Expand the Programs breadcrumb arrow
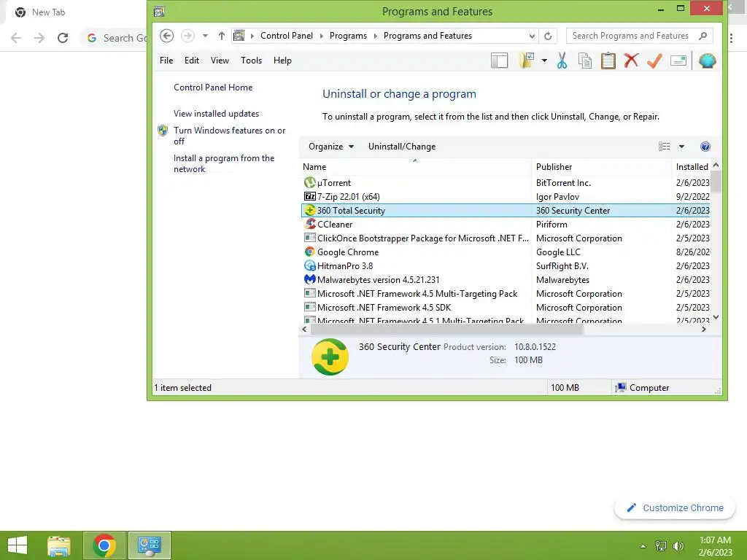This screenshot has width=747, height=560. pos(375,36)
